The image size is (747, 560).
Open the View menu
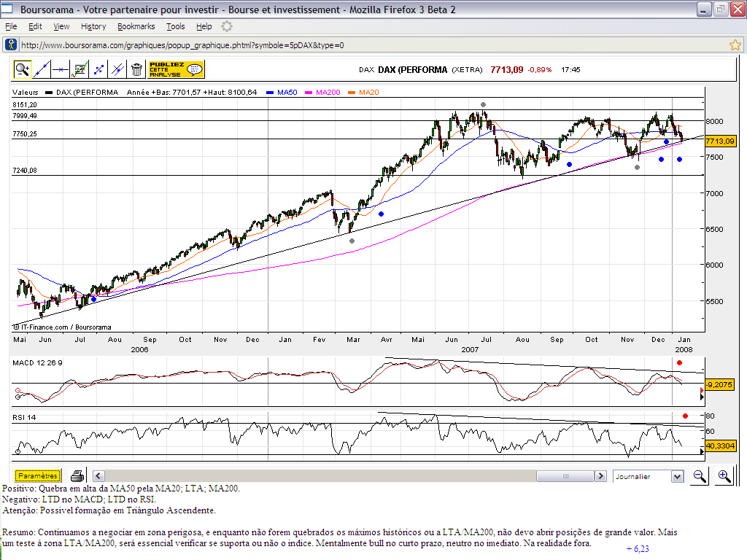61,27
